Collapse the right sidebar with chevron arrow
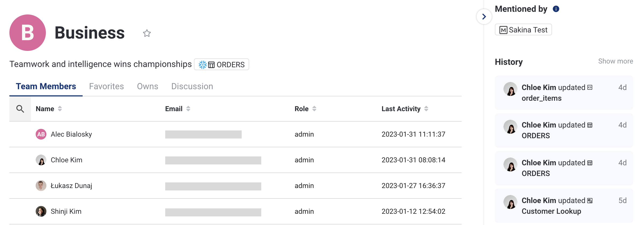644x225 pixels. point(484,17)
